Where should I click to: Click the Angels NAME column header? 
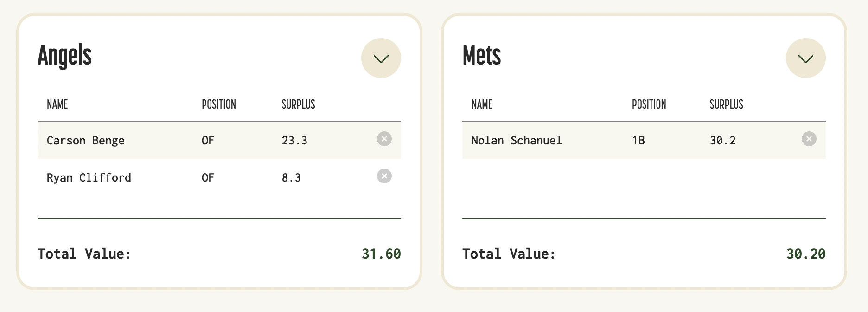[x=57, y=104]
